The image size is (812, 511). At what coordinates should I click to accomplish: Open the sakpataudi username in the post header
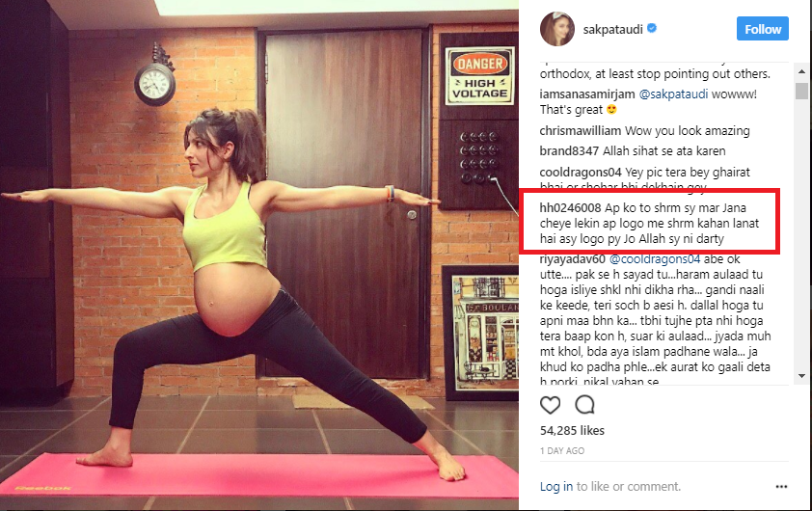coord(612,30)
